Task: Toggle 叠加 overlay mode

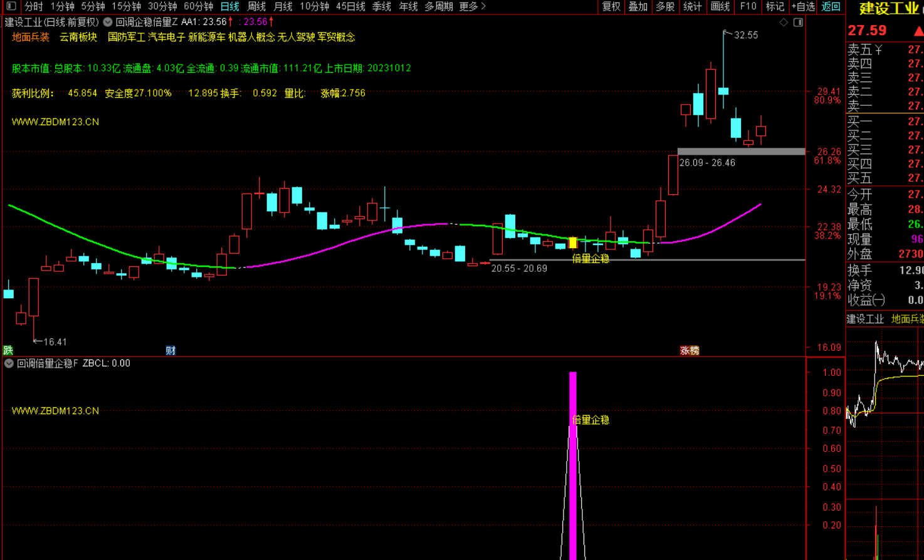Action: pos(638,6)
